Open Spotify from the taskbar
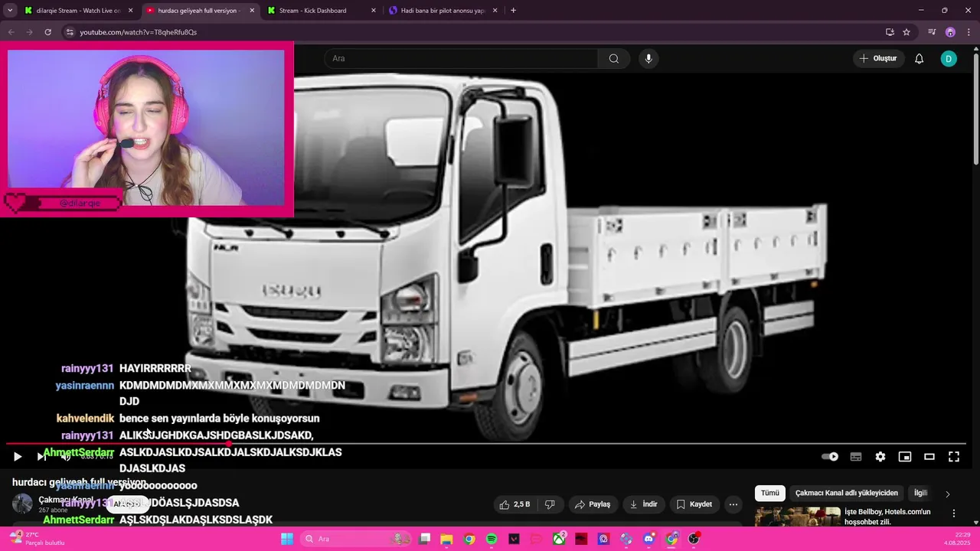This screenshot has width=980, height=551. coord(492,539)
